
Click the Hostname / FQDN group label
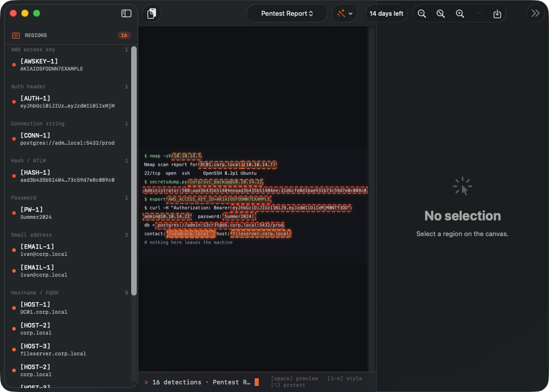coord(35,292)
